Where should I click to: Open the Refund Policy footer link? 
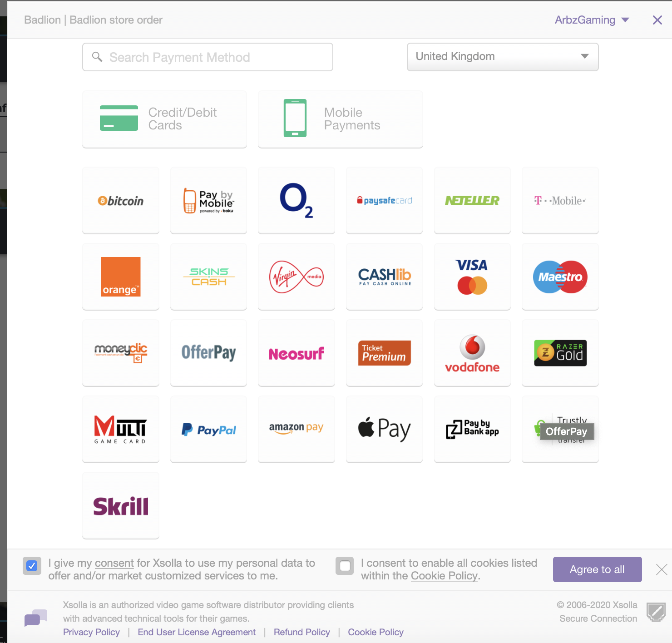(302, 632)
